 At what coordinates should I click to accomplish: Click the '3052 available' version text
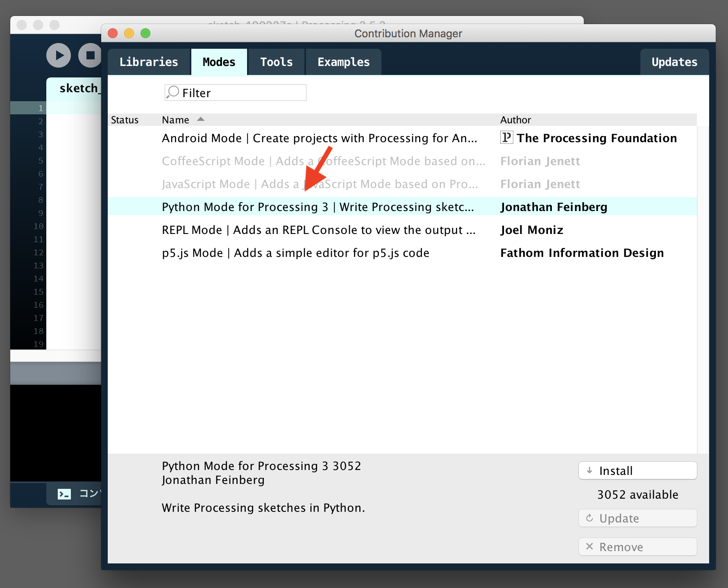click(637, 495)
